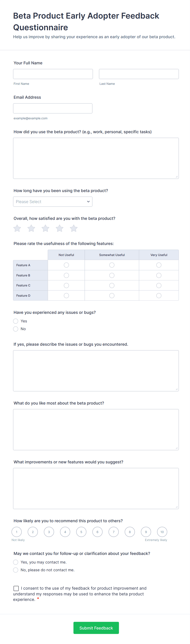Mark Feature A as Very Useful
This screenshot has height=644, width=190.
pos(159,265)
